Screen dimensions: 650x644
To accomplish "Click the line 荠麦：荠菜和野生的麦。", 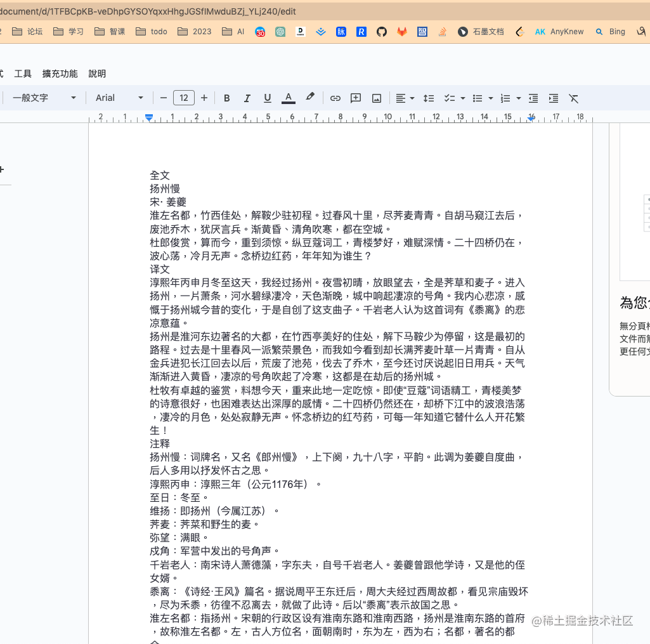I will point(204,524).
